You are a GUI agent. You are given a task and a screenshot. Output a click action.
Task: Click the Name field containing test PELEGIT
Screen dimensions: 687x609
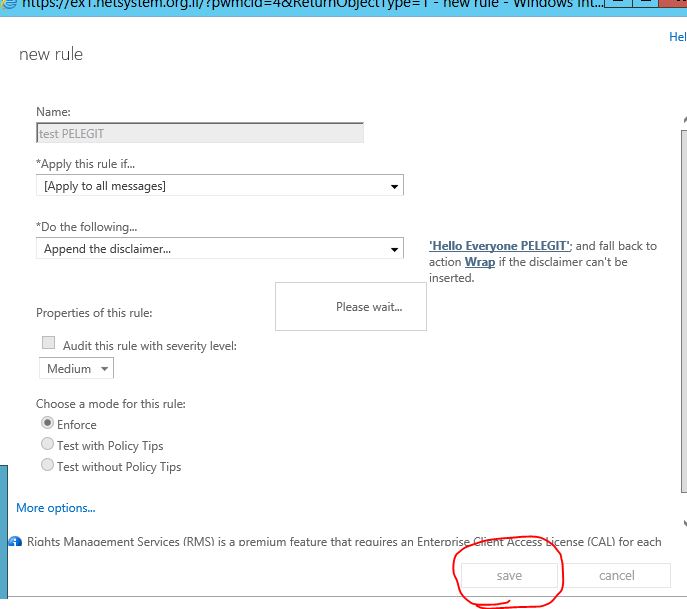(200, 133)
